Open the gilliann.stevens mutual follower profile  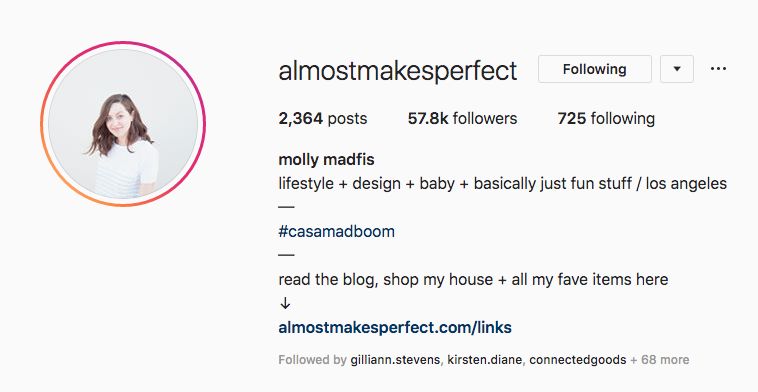point(395,360)
